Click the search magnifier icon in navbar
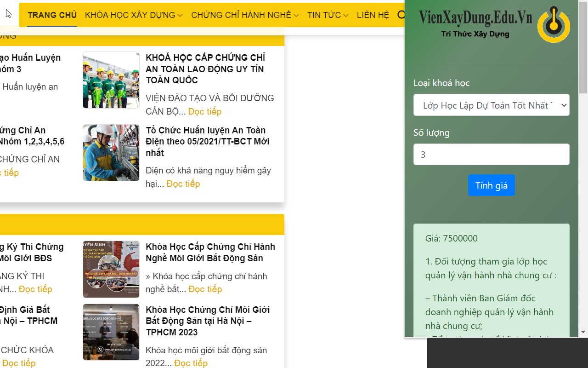 [401, 15]
